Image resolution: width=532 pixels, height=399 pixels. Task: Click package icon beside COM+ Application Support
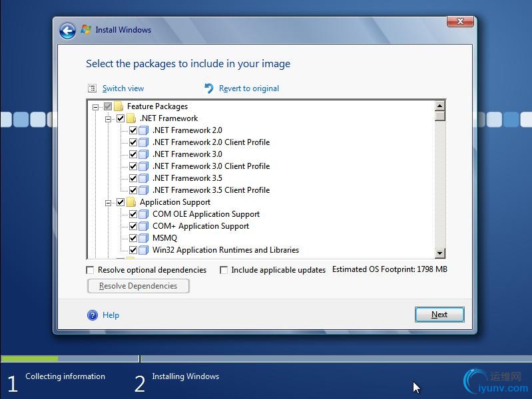click(144, 226)
